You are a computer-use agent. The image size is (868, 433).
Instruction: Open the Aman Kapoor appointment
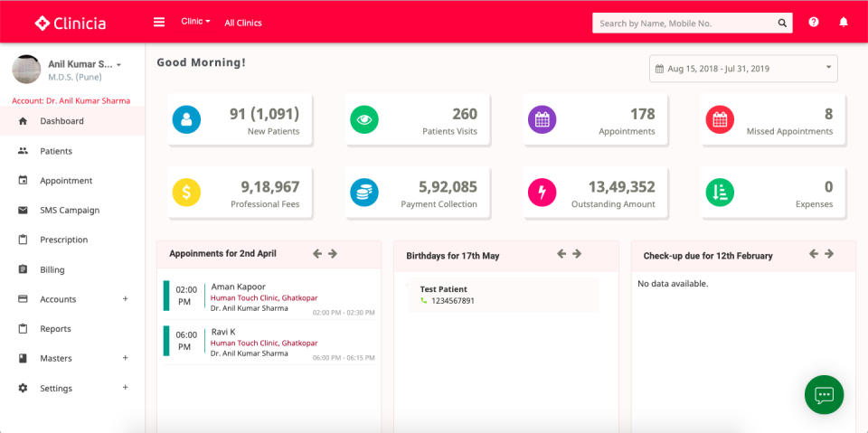coord(269,299)
